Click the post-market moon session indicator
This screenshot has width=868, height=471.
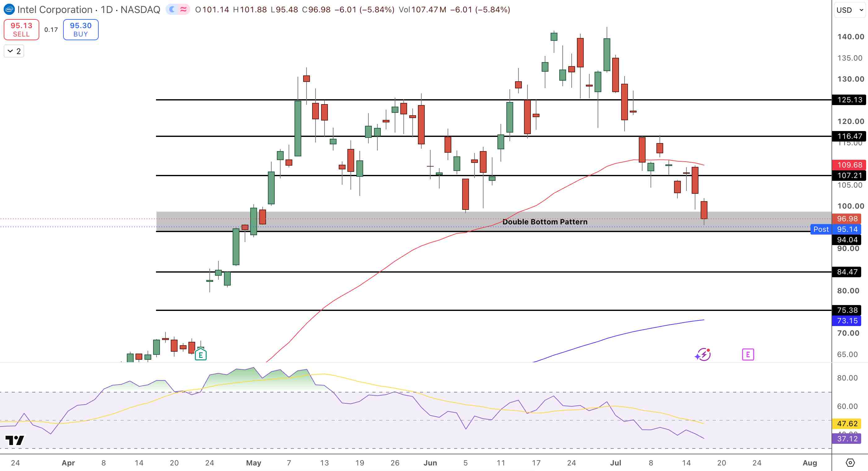click(x=172, y=10)
